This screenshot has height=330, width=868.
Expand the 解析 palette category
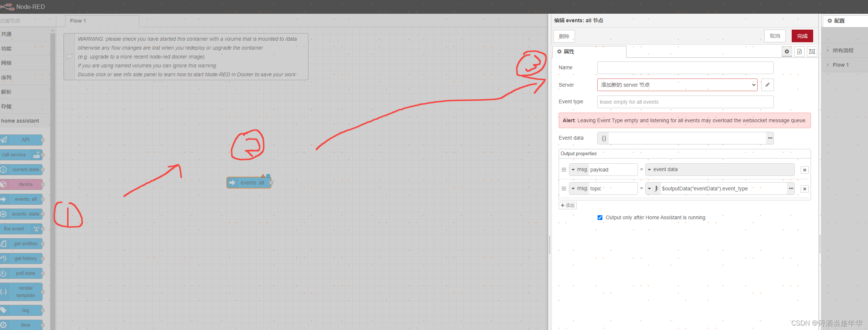coord(25,92)
